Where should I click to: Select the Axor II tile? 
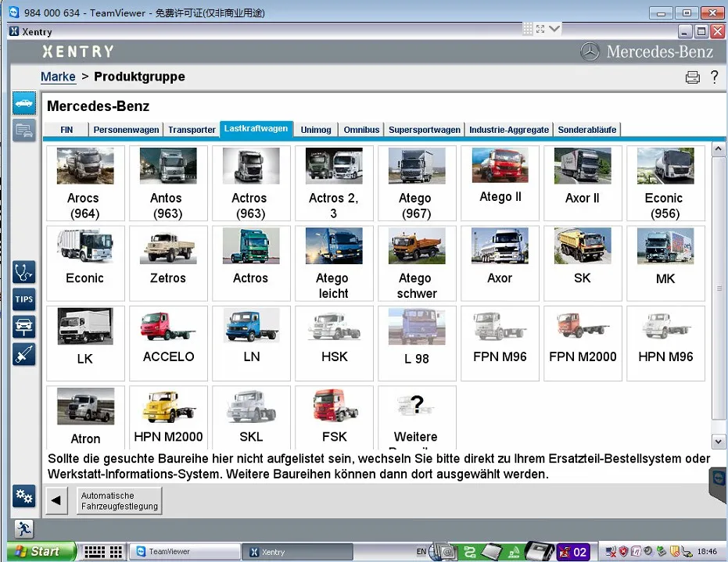coord(583,184)
